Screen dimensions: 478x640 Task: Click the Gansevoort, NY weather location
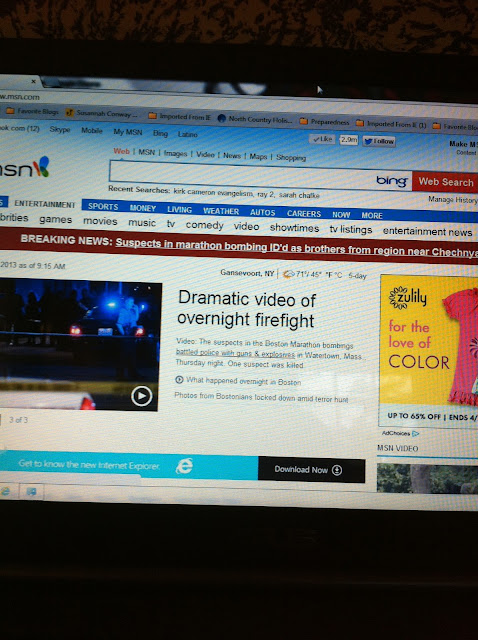[x=247, y=273]
